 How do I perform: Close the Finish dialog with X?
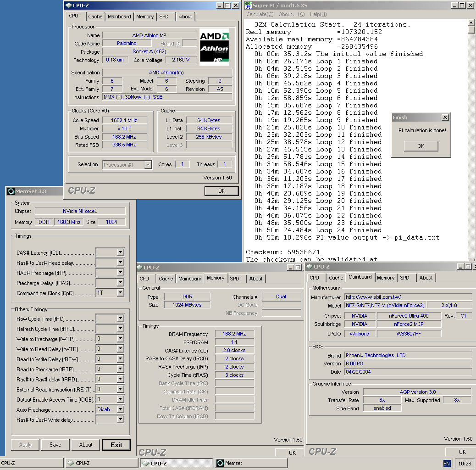point(445,117)
